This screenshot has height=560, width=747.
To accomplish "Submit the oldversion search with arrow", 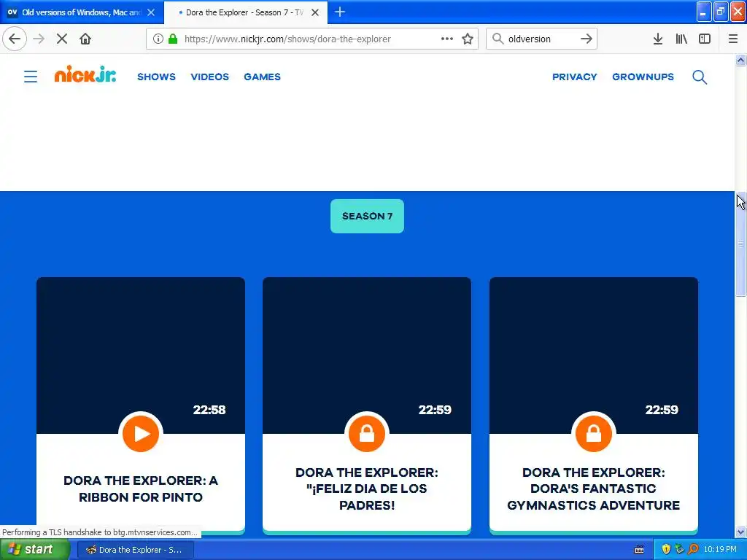I will (587, 39).
